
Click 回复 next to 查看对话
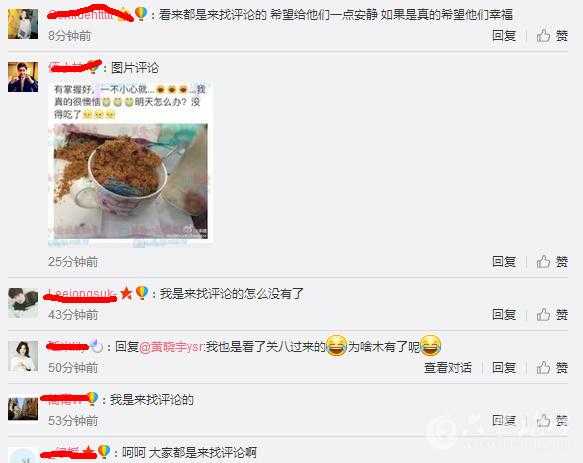pyautogui.click(x=504, y=368)
